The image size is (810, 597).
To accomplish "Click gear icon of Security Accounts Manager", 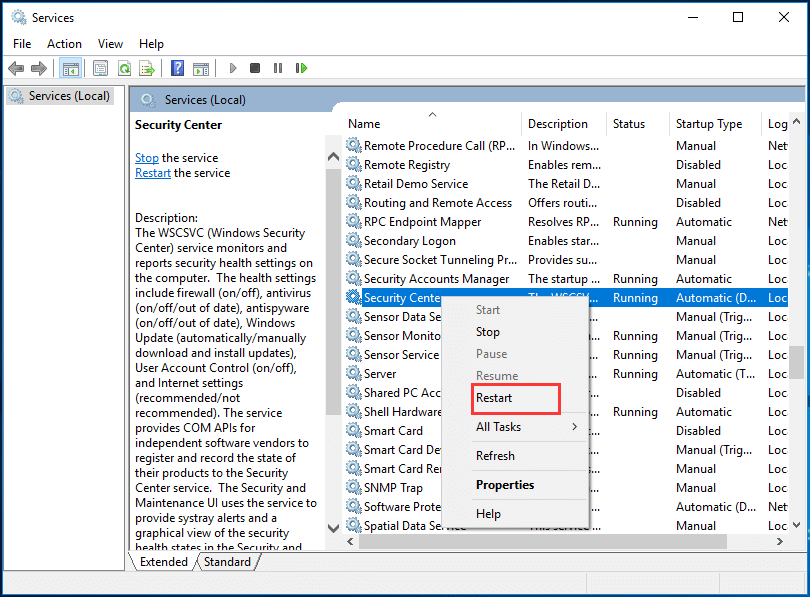I will click(x=353, y=279).
